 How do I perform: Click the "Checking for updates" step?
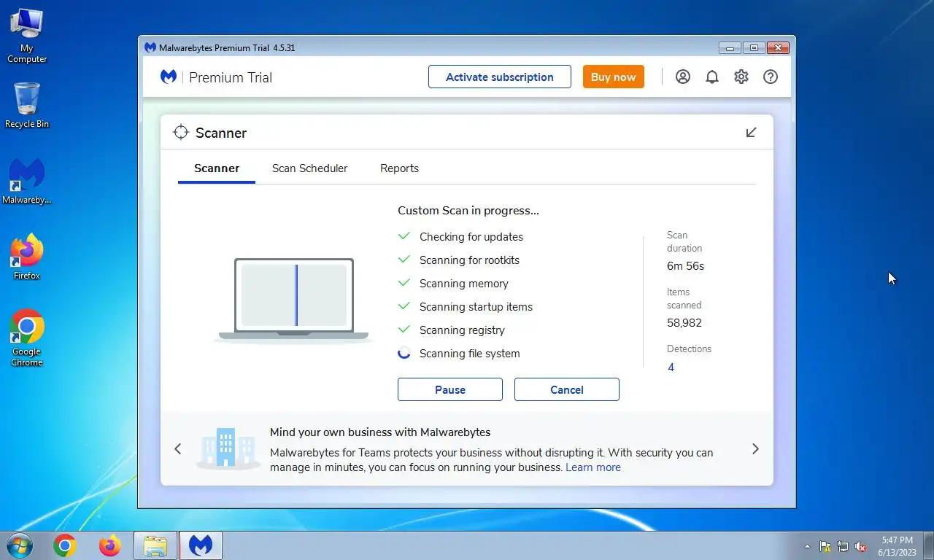pyautogui.click(x=471, y=237)
